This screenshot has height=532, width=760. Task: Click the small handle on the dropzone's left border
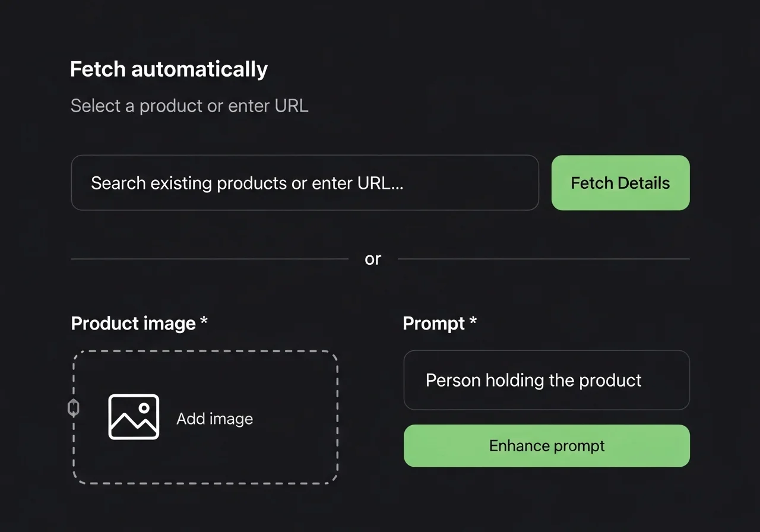click(x=74, y=408)
